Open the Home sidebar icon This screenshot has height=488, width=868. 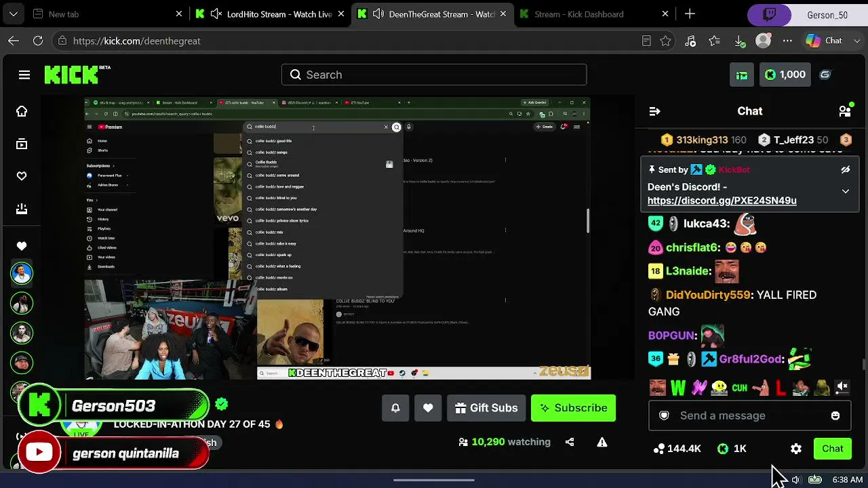pyautogui.click(x=22, y=111)
